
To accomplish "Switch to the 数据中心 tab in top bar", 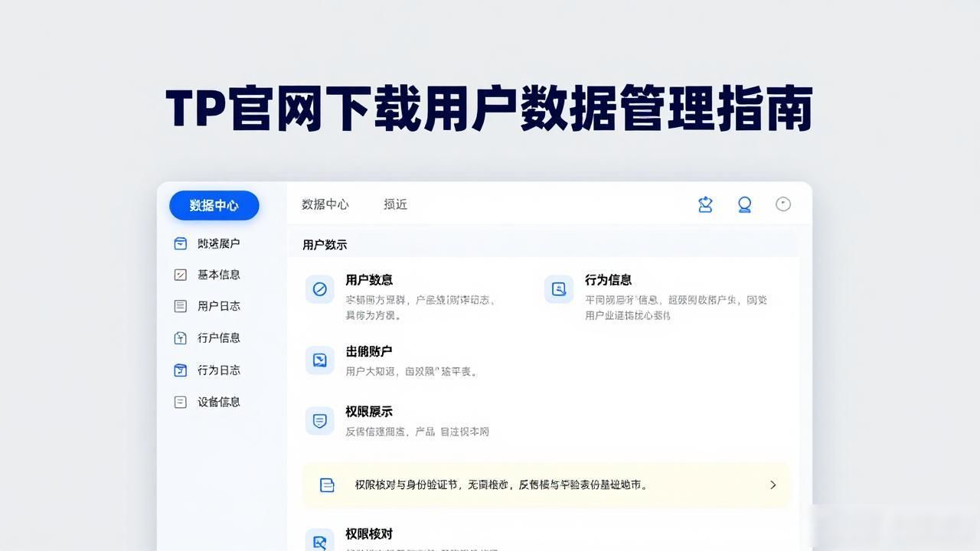I will [x=325, y=204].
